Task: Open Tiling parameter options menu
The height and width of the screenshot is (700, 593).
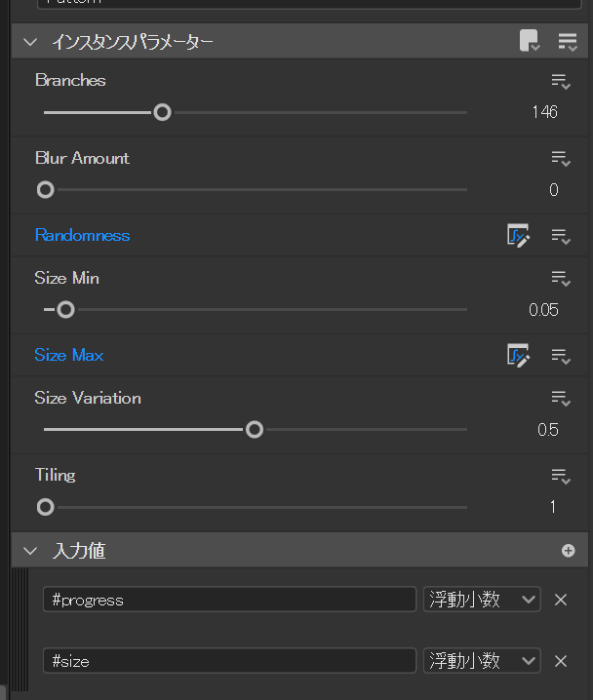Action: (x=560, y=476)
